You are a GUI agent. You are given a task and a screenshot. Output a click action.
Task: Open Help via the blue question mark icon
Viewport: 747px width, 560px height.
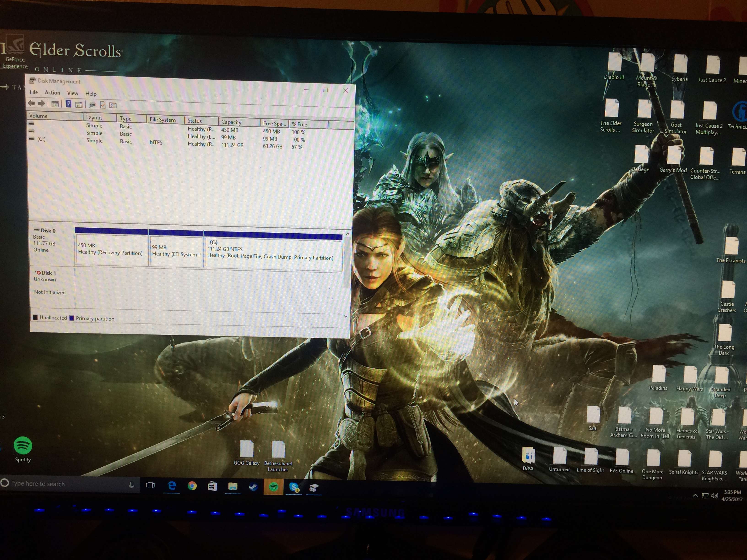pos(69,104)
